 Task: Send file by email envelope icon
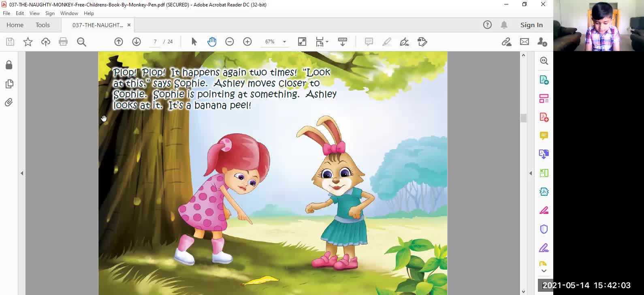click(x=525, y=42)
